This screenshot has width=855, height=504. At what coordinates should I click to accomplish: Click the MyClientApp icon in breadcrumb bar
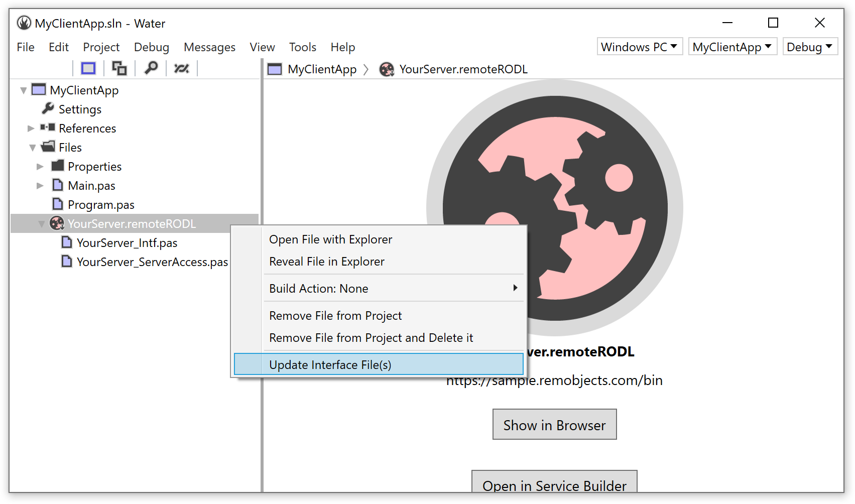[275, 69]
